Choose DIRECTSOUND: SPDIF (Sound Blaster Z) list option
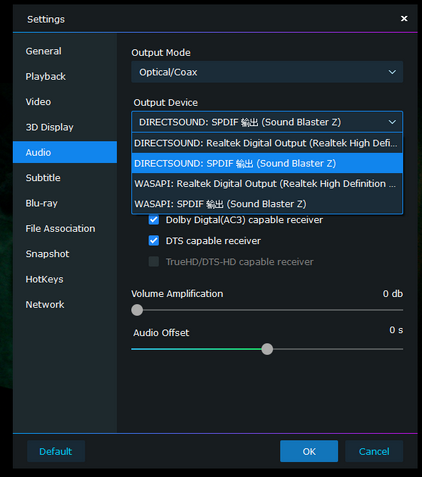This screenshot has height=477, width=422. point(267,163)
